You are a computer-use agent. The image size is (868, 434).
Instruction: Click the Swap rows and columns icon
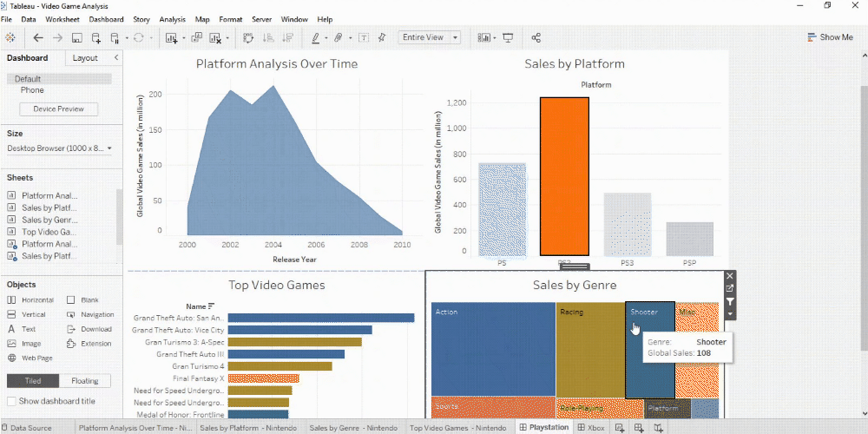point(248,37)
